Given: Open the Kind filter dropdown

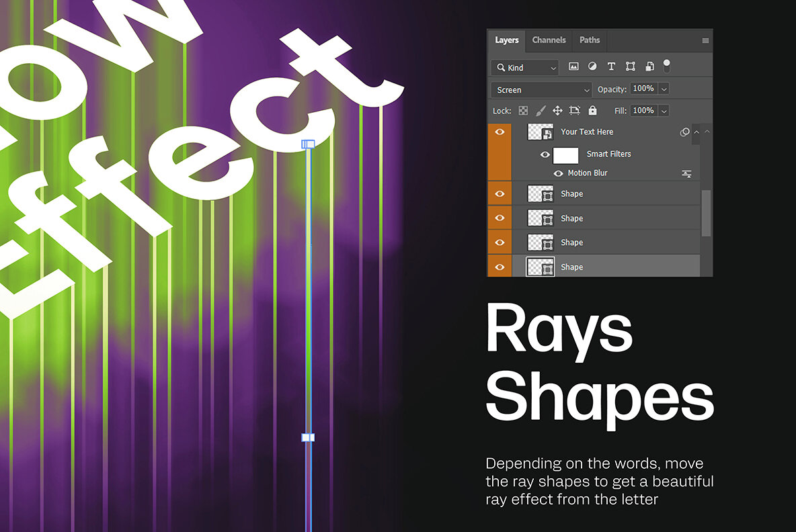Looking at the screenshot, I should click(524, 67).
